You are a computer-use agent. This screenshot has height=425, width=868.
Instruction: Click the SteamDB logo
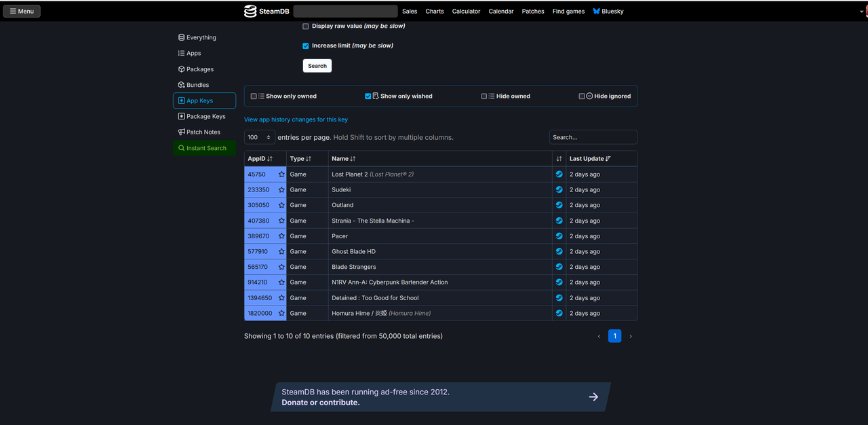click(267, 11)
